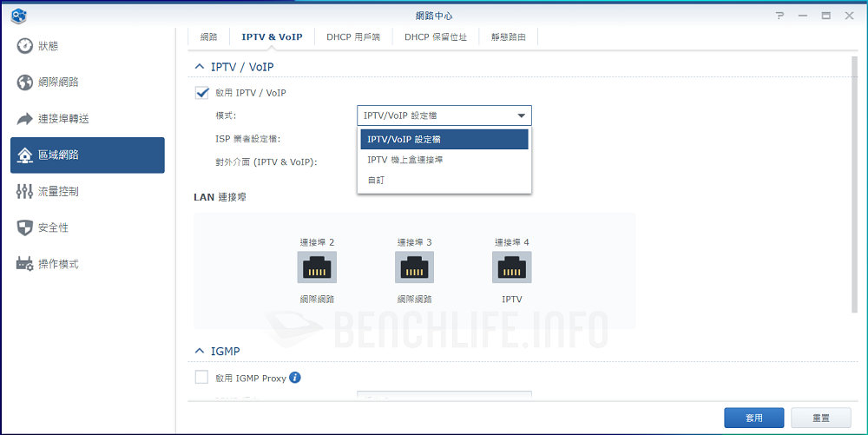Screen dimensions: 868x435
Task: Click the vertical scrollbar of settings panel
Action: (854, 186)
